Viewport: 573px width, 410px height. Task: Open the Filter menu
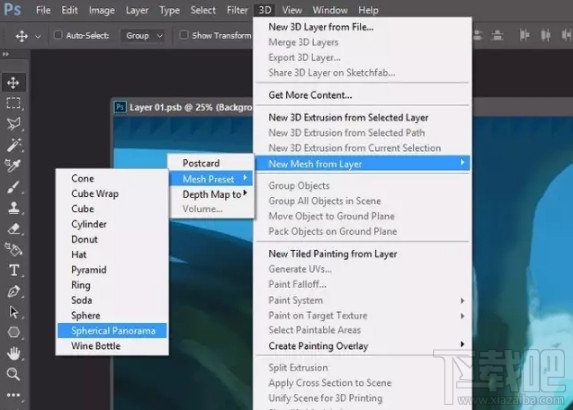[237, 10]
